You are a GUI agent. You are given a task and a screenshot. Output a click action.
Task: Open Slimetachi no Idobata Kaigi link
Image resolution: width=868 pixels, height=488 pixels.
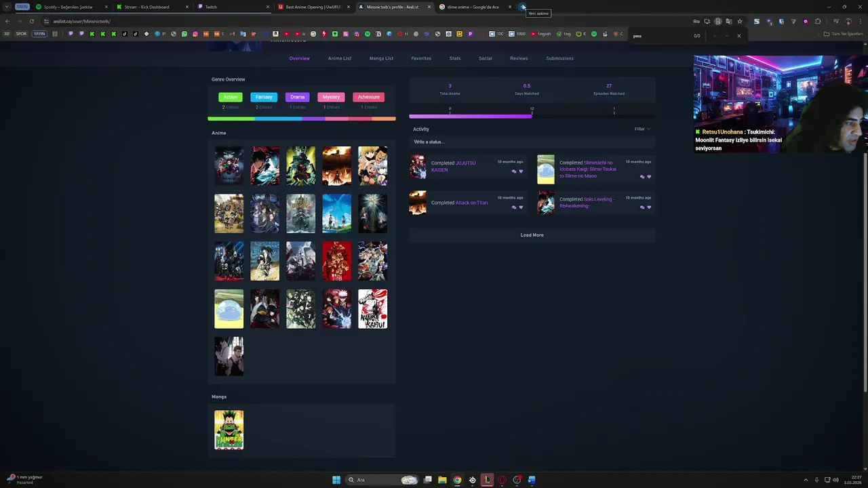[588, 169]
